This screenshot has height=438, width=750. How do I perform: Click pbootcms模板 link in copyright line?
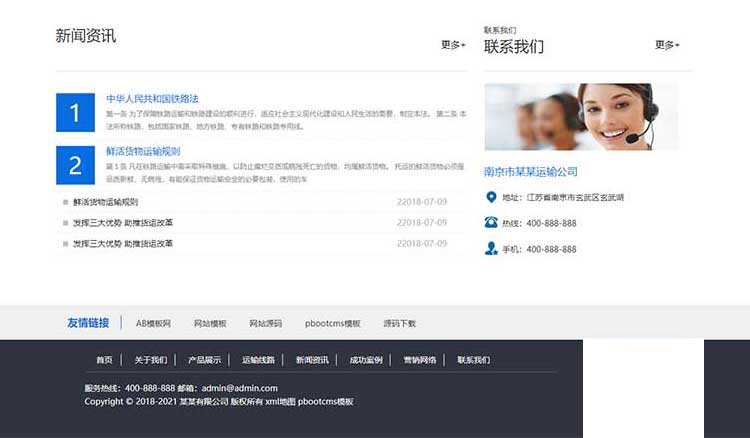pyautogui.click(x=325, y=402)
